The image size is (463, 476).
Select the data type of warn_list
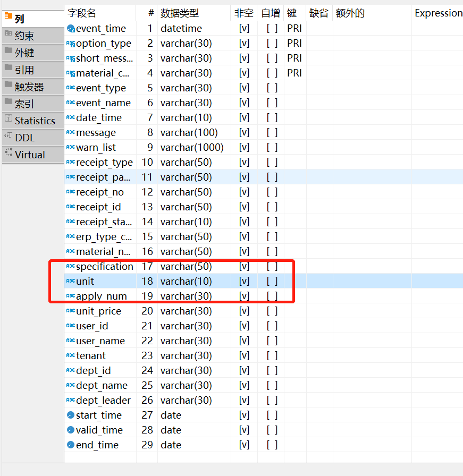192,147
